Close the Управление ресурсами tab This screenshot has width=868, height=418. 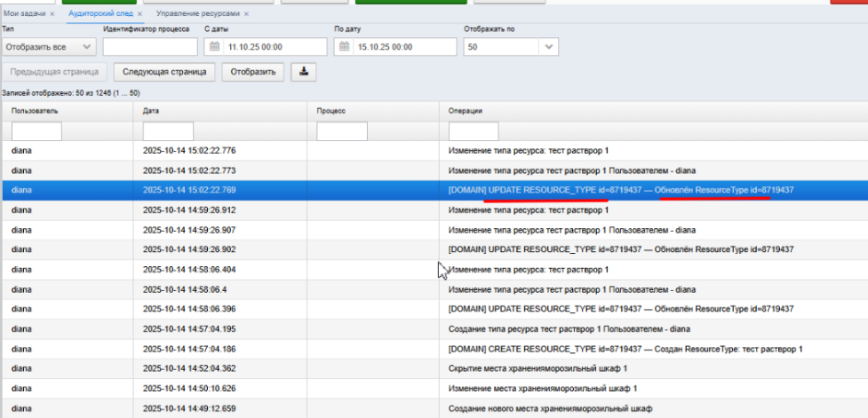click(246, 13)
